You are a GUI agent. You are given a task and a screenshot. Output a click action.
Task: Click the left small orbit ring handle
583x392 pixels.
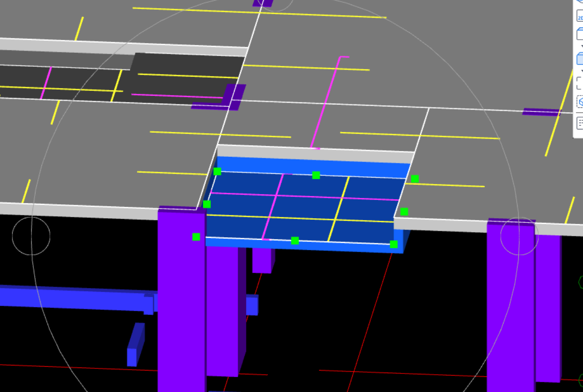(31, 236)
